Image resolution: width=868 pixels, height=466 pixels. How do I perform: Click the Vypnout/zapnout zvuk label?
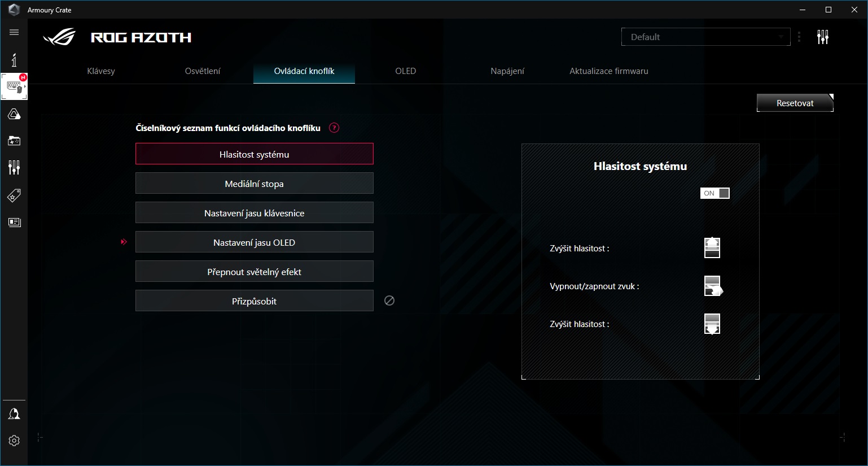coord(594,286)
